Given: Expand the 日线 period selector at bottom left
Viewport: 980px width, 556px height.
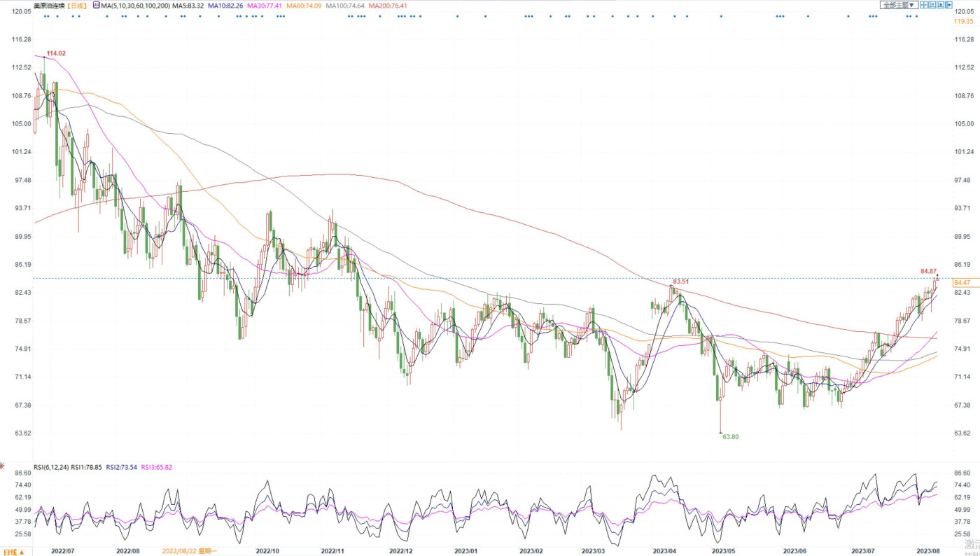Looking at the screenshot, I should 13,552.
